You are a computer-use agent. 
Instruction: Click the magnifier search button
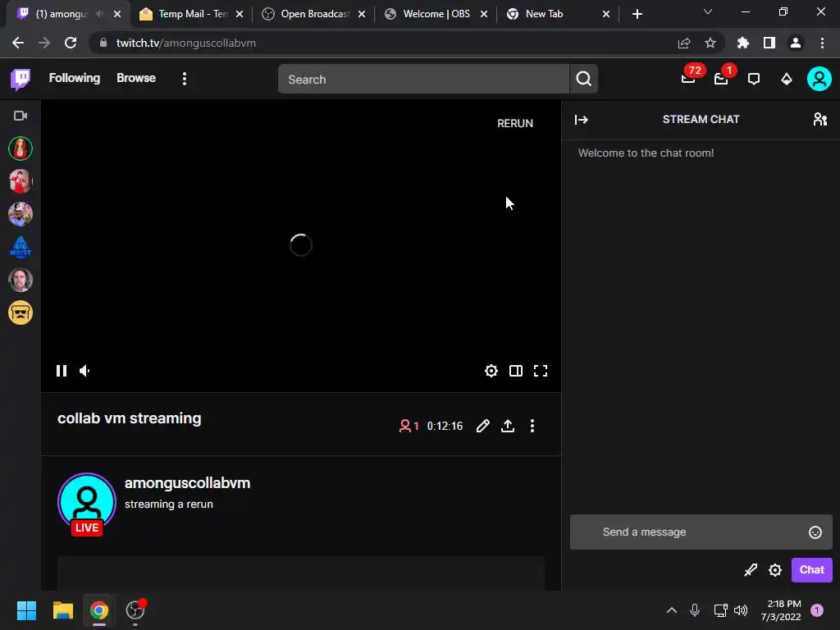click(x=584, y=80)
